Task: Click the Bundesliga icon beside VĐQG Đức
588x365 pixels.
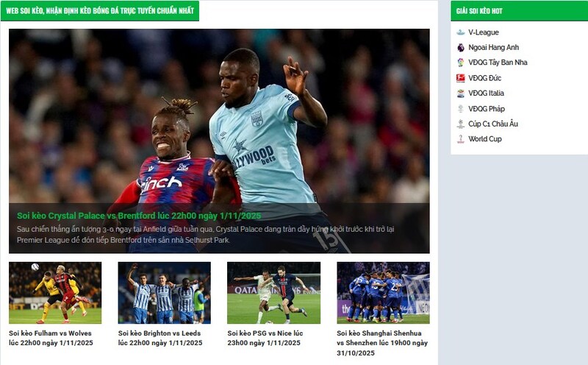Action: (460, 78)
